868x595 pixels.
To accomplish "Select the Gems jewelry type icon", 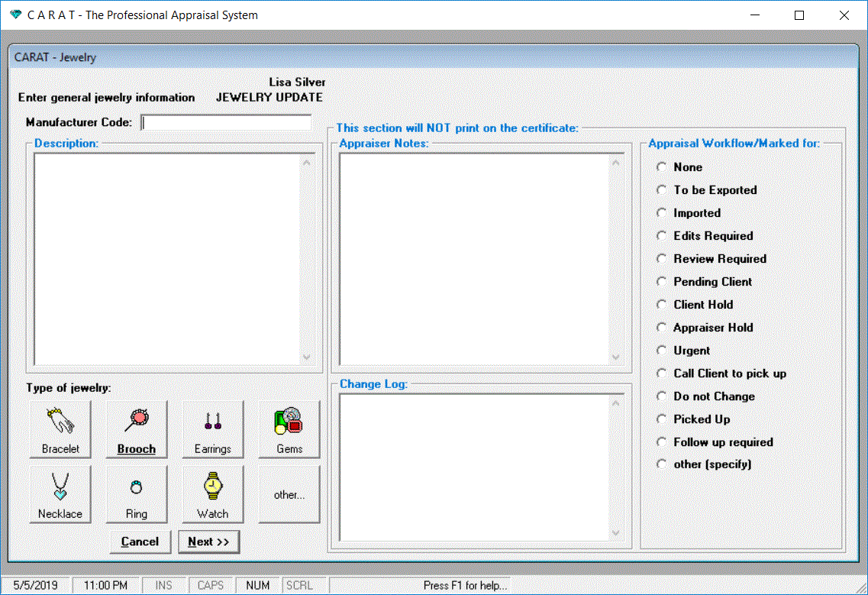I will [x=289, y=429].
